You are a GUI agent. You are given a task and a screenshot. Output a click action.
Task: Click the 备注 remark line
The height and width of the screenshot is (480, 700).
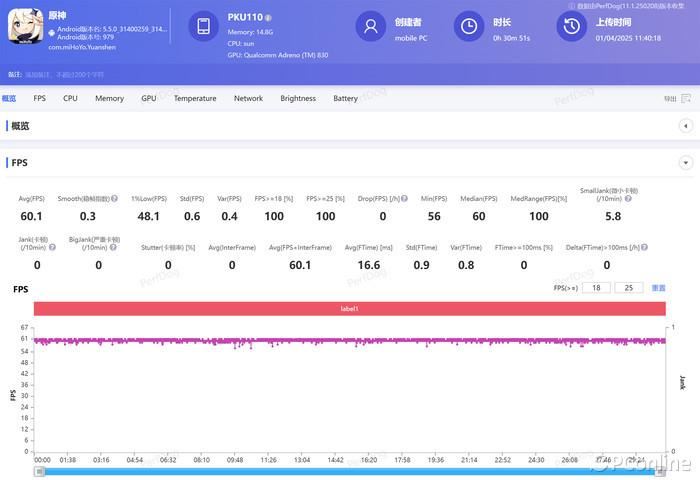click(x=56, y=75)
